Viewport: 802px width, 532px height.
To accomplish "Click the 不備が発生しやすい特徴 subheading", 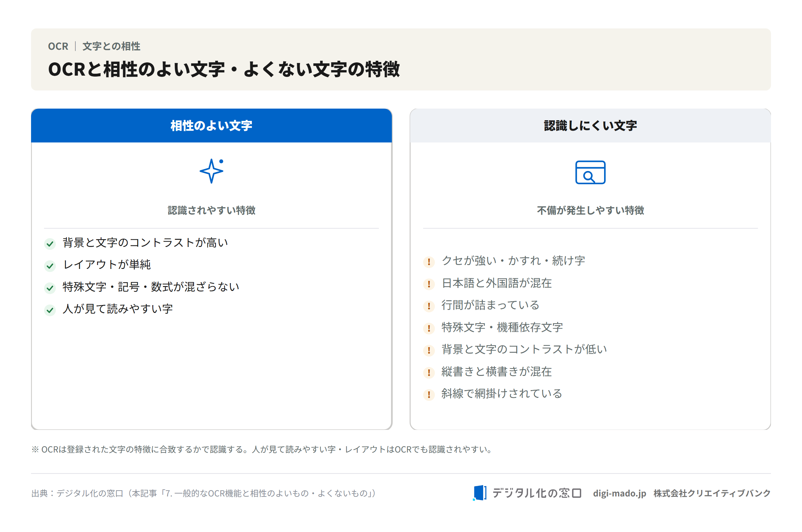I will click(x=590, y=210).
